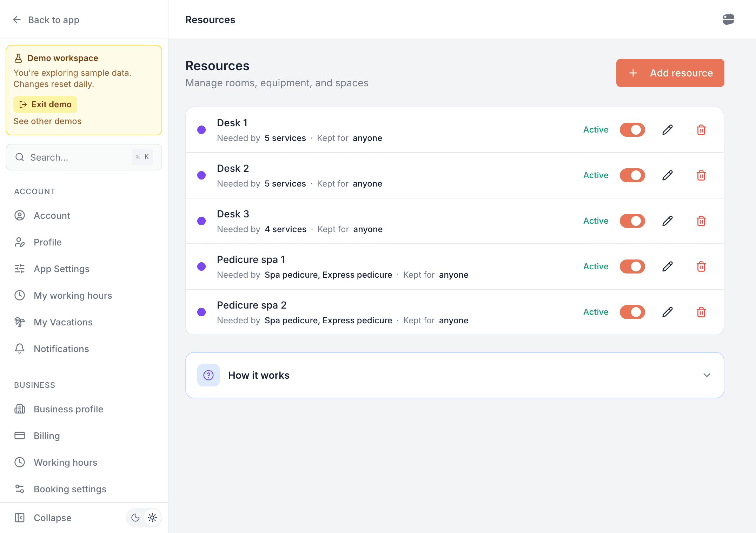Delete Desk 2 using the trash icon
This screenshot has width=756, height=533.
[701, 175]
